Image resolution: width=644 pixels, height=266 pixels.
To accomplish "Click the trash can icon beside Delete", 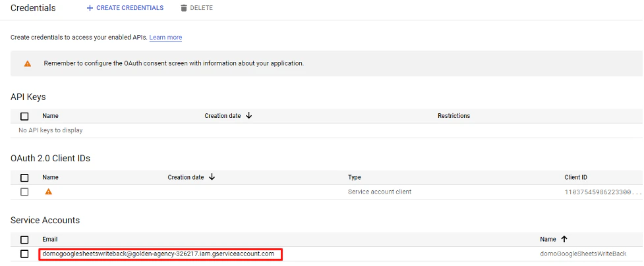I will pyautogui.click(x=184, y=8).
